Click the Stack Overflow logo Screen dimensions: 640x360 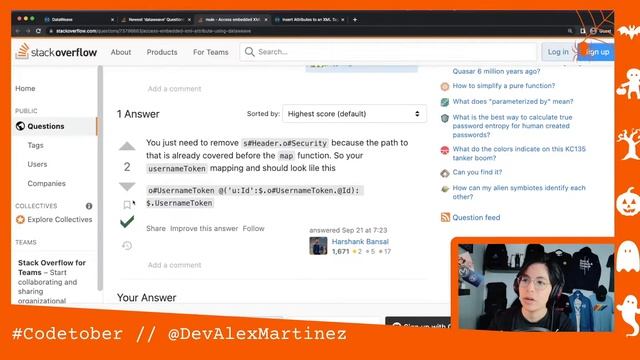pyautogui.click(x=56, y=52)
